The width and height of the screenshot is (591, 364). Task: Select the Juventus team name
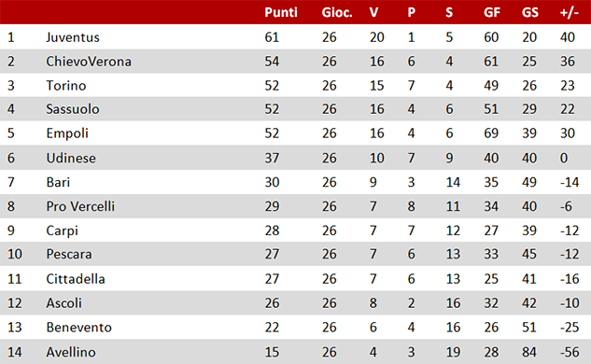73,37
